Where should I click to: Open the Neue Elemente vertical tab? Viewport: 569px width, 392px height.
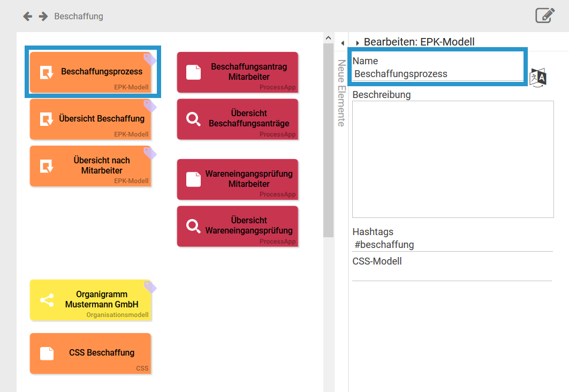342,93
